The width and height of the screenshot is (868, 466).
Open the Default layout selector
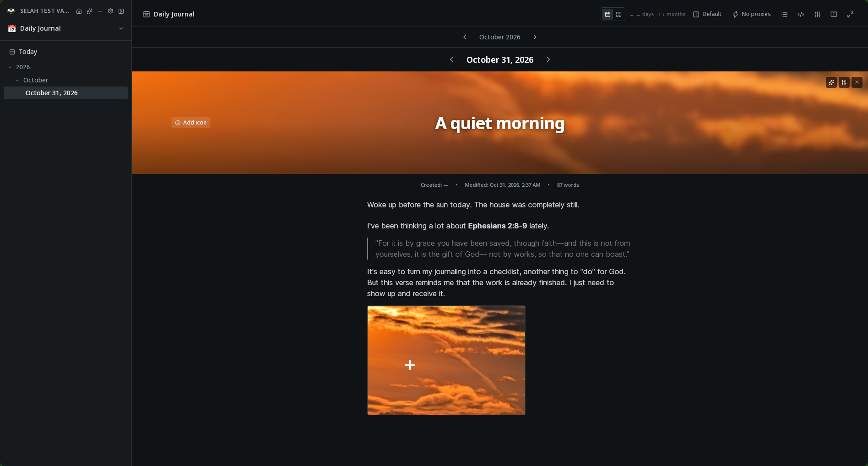pos(707,14)
